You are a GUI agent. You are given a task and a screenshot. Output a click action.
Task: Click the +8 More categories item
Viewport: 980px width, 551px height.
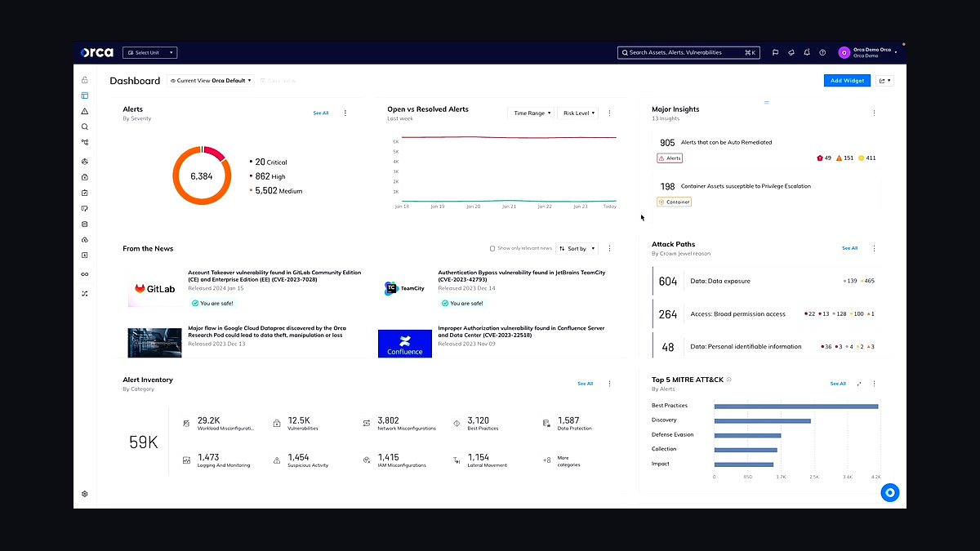pos(563,461)
